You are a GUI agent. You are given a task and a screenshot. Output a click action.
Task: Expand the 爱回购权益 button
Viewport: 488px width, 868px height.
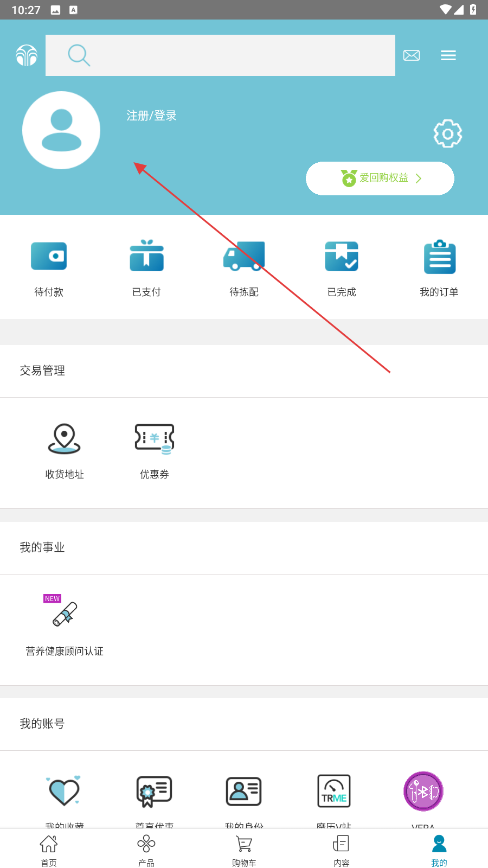(x=380, y=178)
